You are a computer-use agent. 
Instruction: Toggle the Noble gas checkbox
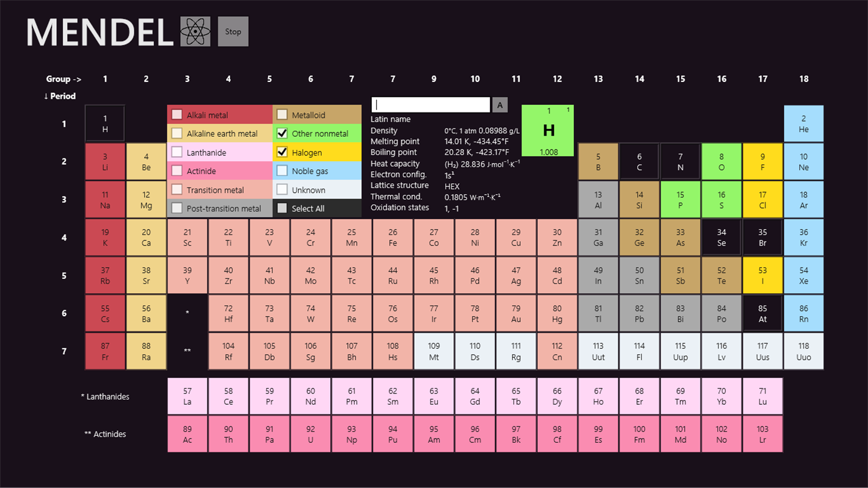[282, 170]
